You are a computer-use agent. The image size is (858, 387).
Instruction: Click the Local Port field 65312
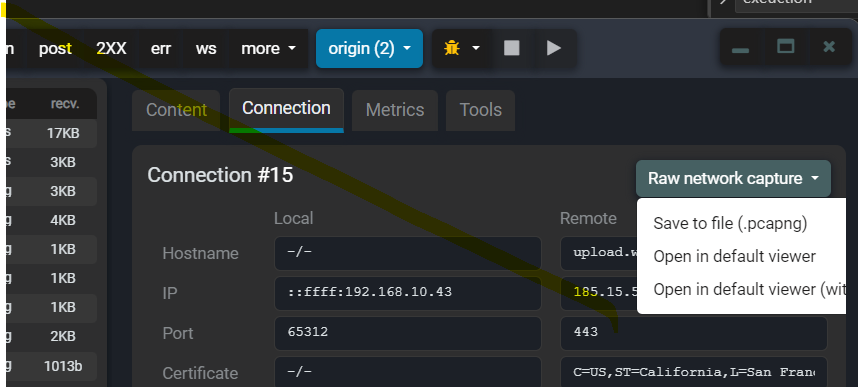point(408,333)
